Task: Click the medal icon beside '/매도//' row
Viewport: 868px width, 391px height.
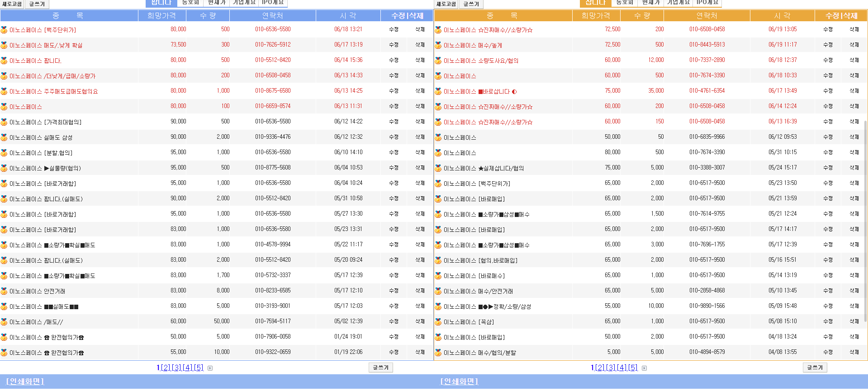Action: click(x=4, y=322)
